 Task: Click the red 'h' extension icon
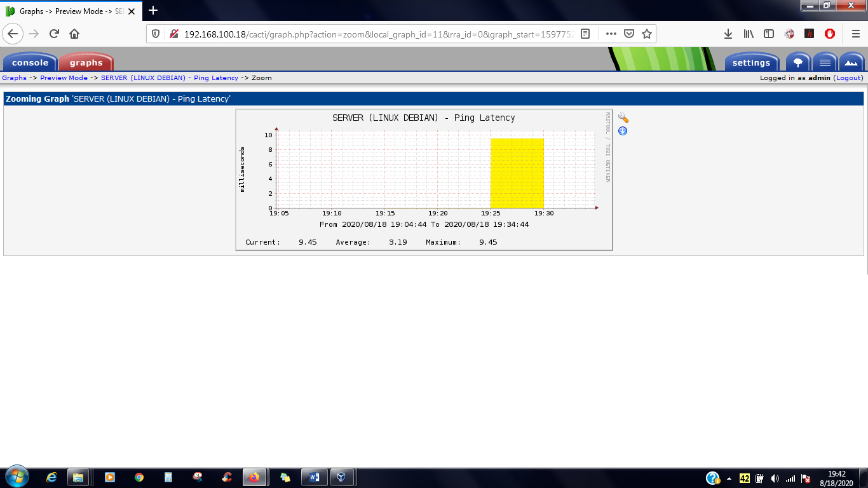(810, 34)
